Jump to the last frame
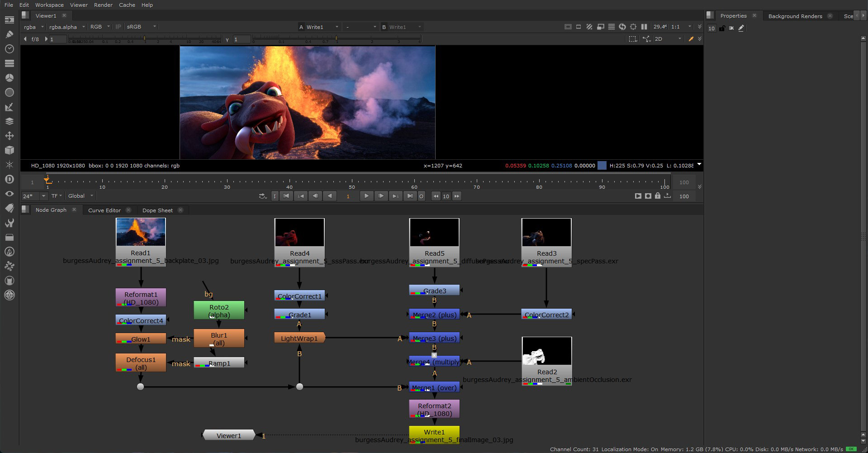 tap(410, 196)
